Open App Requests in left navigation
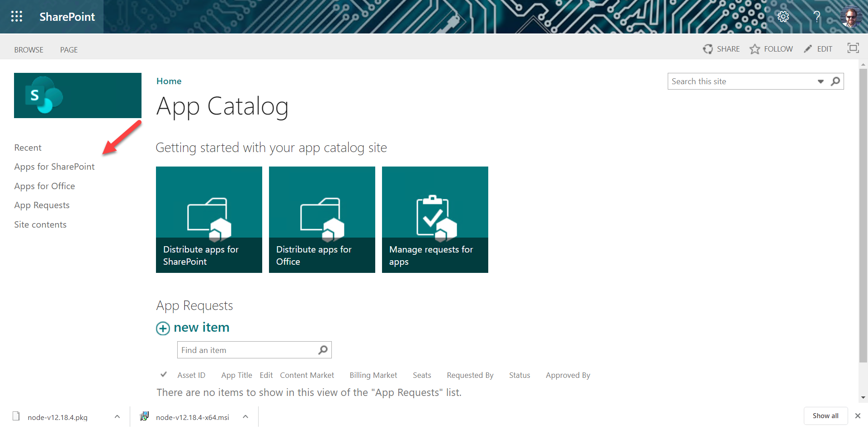This screenshot has height=429, width=868. tap(42, 205)
